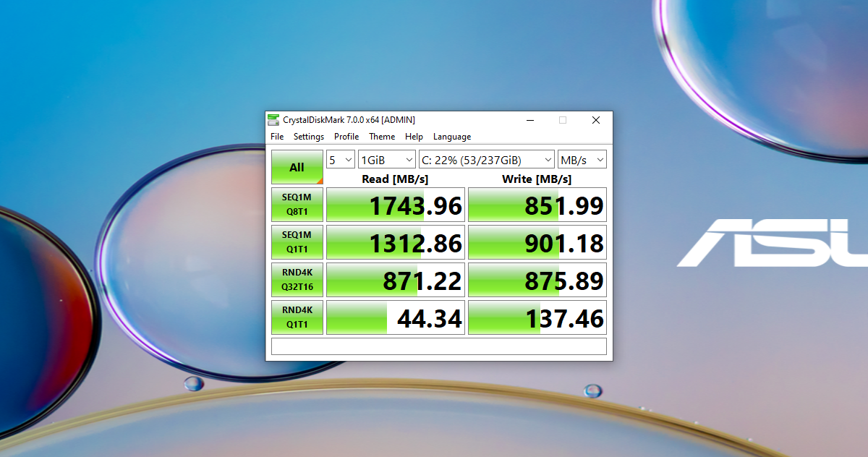
Task: Click the 901.18 write result
Action: [537, 242]
